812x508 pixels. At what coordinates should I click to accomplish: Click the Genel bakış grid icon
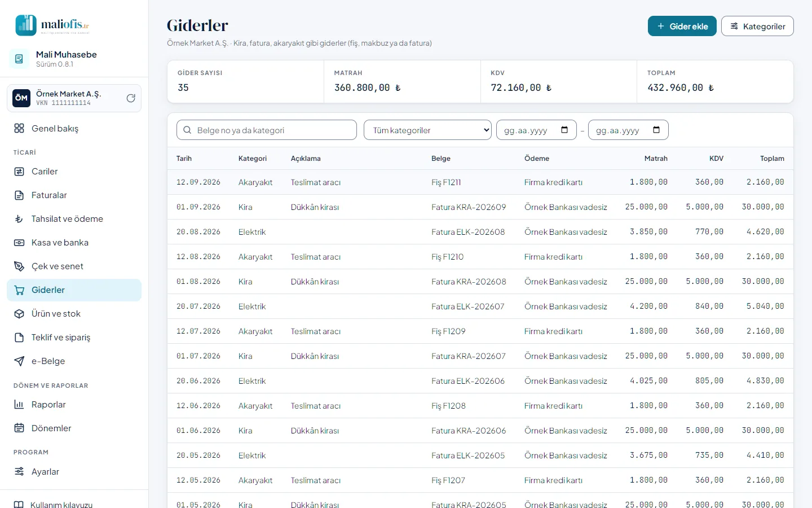[19, 129]
